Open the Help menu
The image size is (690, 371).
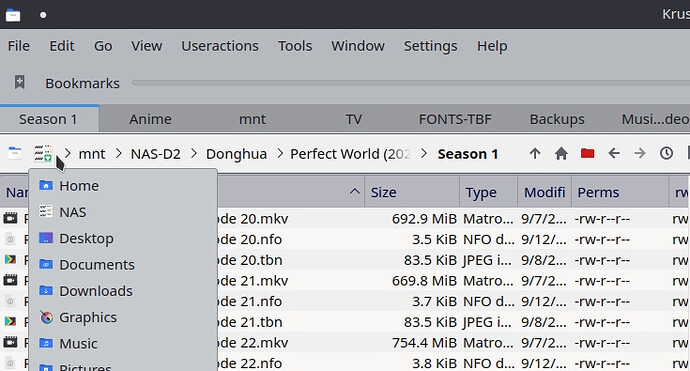pos(492,46)
